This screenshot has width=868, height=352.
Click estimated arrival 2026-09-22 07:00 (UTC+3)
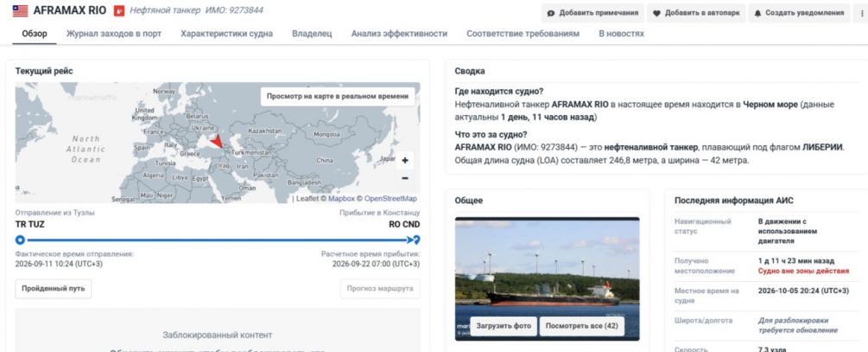pos(376,264)
